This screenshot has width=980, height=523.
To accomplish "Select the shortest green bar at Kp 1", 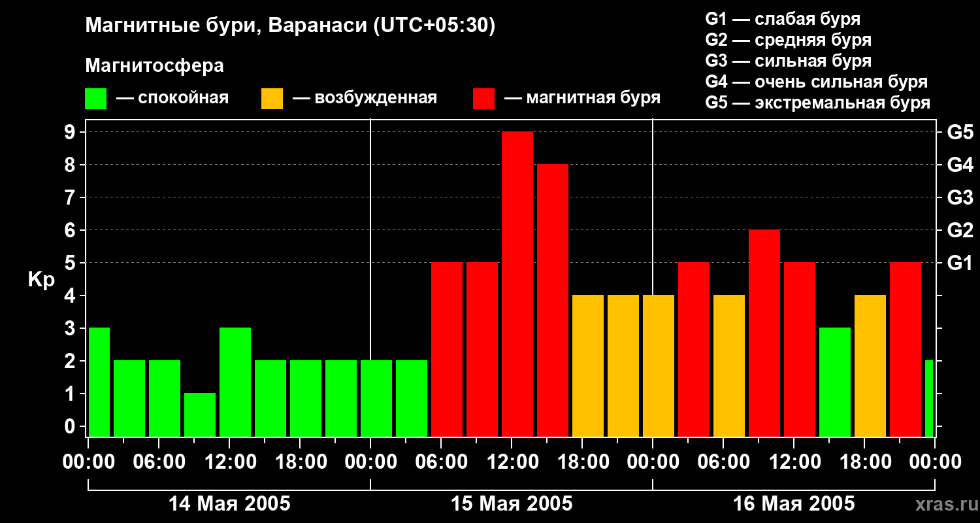I will coord(200,415).
